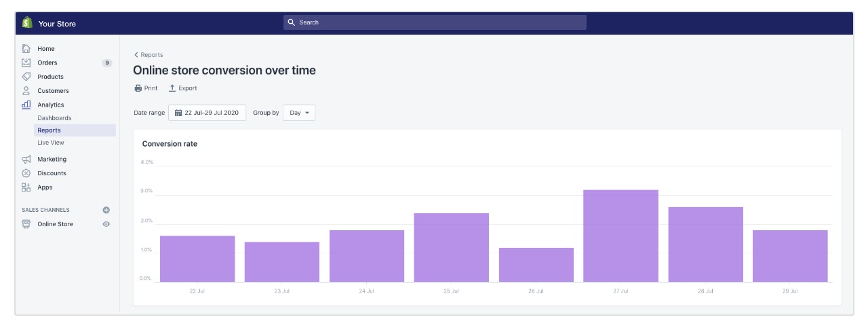Viewport: 868px width, 326px height.
Task: Click the search magnifier icon
Action: (x=292, y=22)
